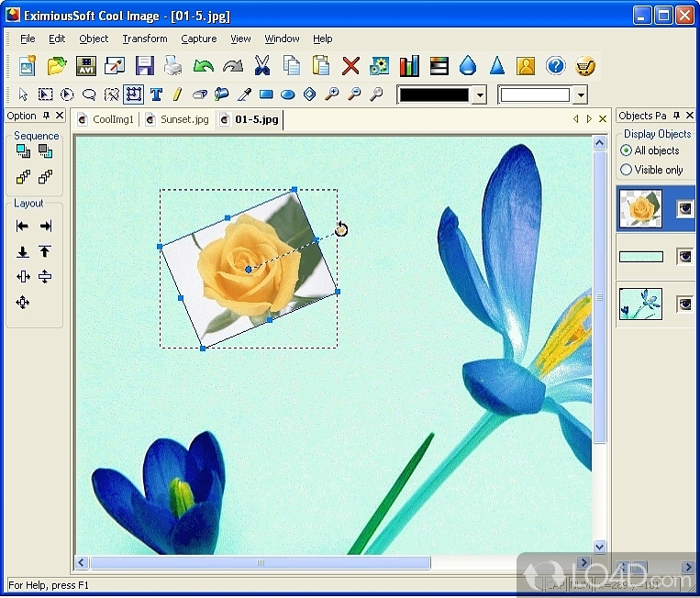This screenshot has width=700, height=598.
Task: Select the Text tool
Action: [156, 94]
